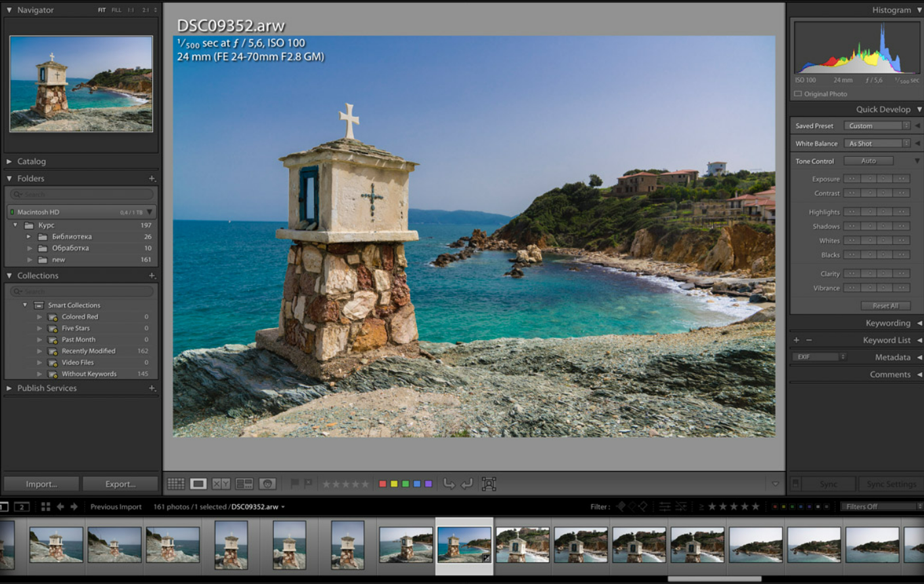Click the Collections search field

coord(81,291)
